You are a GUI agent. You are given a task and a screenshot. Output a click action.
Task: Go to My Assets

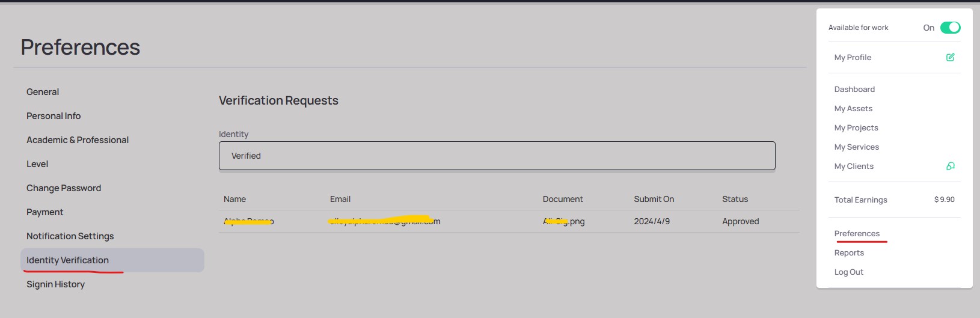coord(853,108)
